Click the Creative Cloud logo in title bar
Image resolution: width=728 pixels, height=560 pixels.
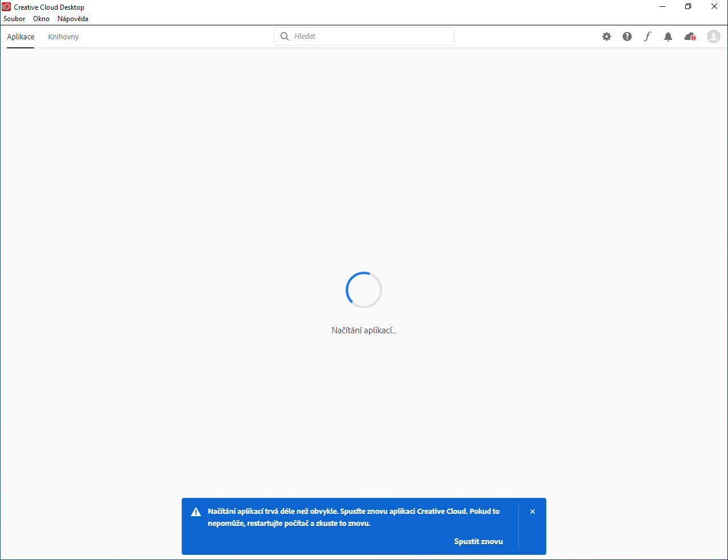[6, 7]
